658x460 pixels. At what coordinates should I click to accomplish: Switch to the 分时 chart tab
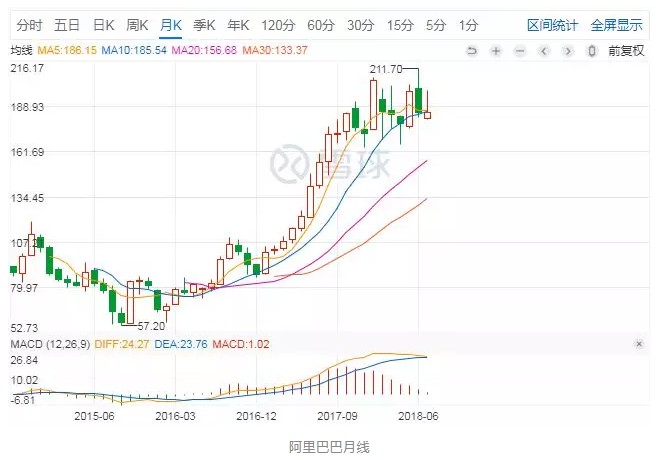tap(29, 26)
